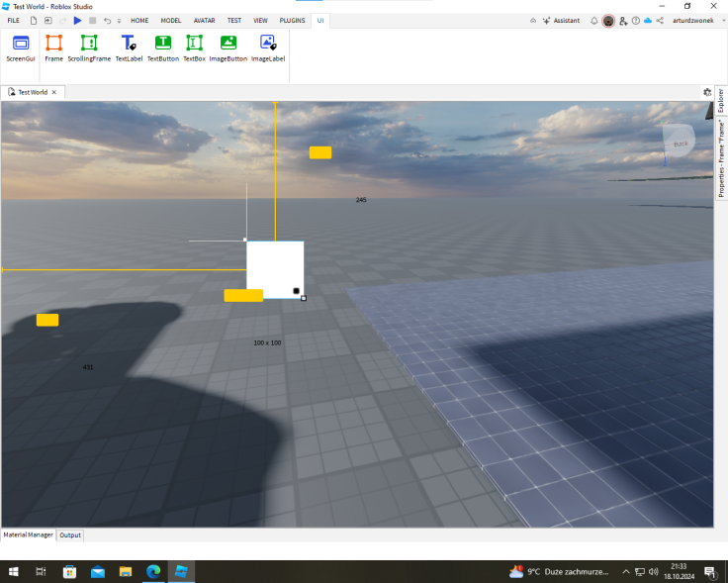Start playtest with blue Play button
Viewport: 728px width, 583px height.
(77, 21)
